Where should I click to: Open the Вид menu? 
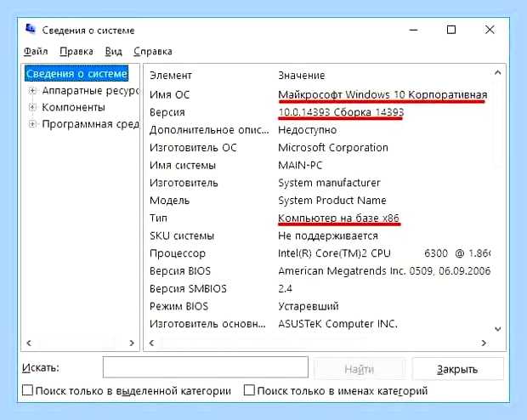(113, 52)
